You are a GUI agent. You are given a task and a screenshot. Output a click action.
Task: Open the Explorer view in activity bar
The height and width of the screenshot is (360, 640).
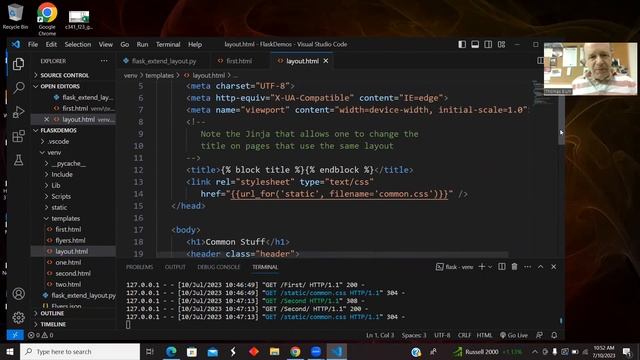[x=18, y=64]
